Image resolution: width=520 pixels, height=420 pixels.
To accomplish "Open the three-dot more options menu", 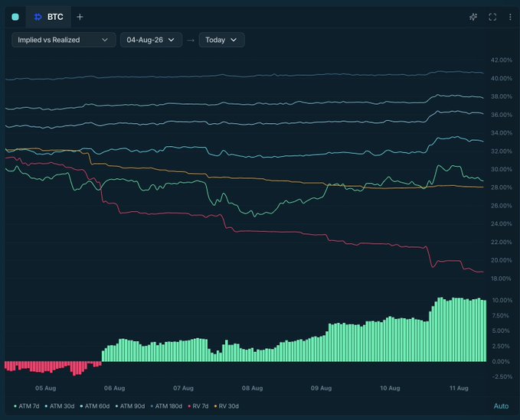I will pos(510,17).
